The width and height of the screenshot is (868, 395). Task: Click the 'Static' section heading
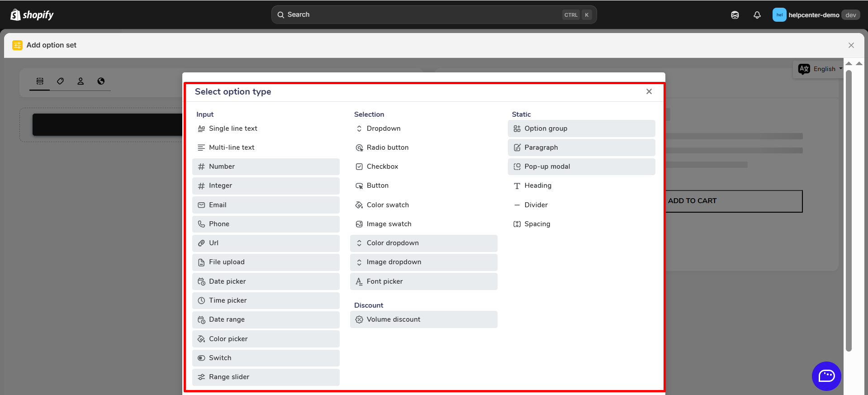[x=522, y=114]
